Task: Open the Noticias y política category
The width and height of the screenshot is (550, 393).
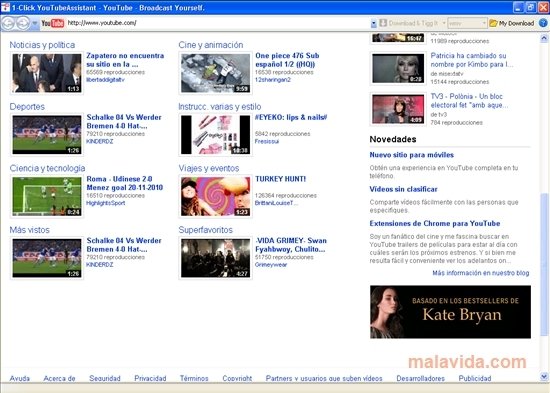Action: tap(42, 45)
